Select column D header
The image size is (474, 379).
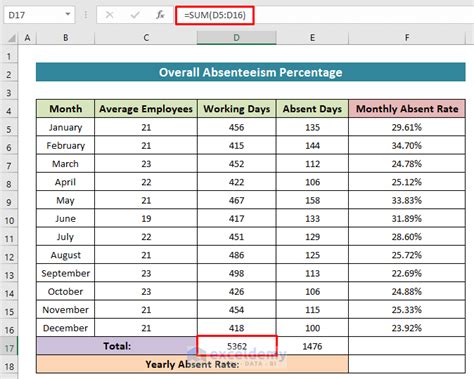(x=237, y=38)
